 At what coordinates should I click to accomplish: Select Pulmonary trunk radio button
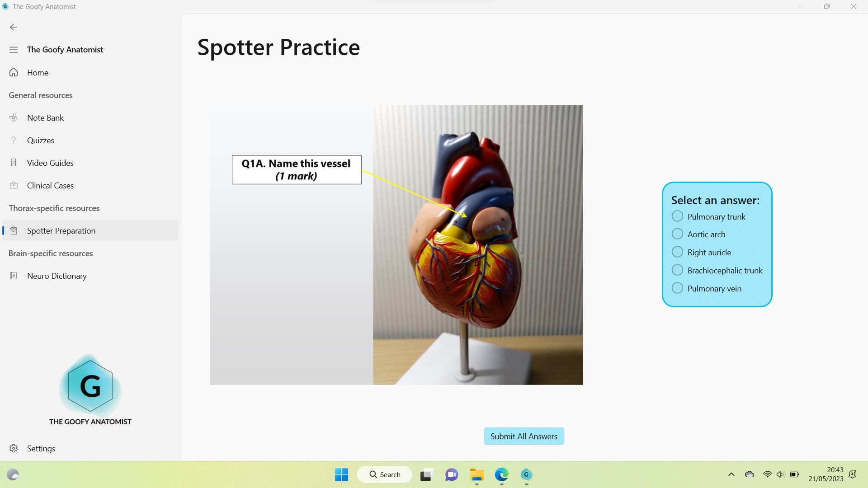pos(677,216)
